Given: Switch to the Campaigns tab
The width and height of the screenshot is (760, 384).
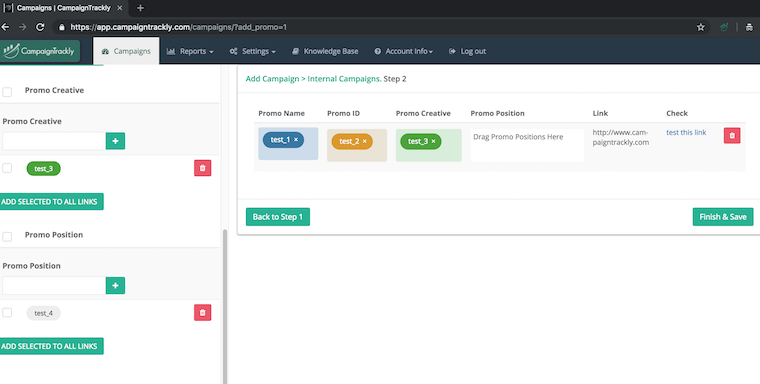Looking at the screenshot, I should coord(126,51).
